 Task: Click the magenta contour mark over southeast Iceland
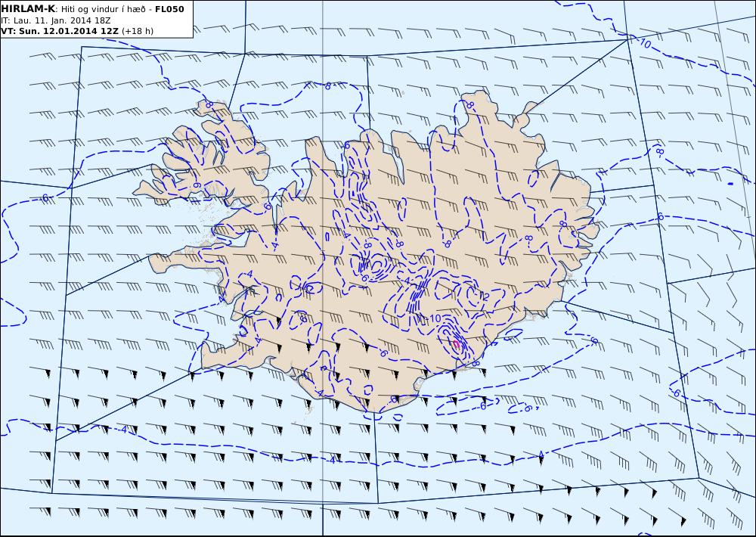pos(456,343)
